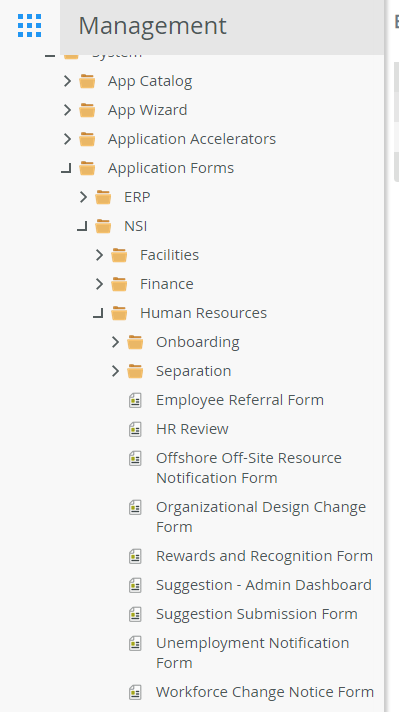
Task: Open the blue app launcher grid icon
Action: click(30, 25)
